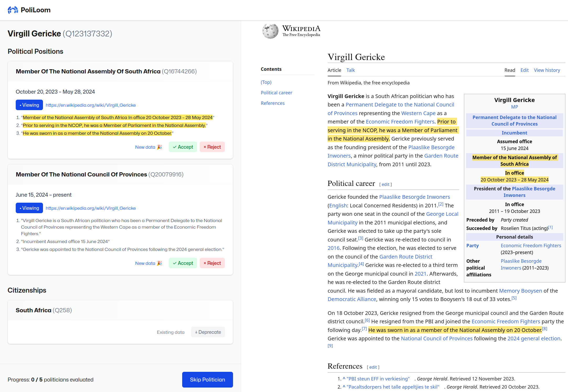Click the × Reject icon for Council of Provinces
This screenshot has height=392, width=568.
click(205, 263)
